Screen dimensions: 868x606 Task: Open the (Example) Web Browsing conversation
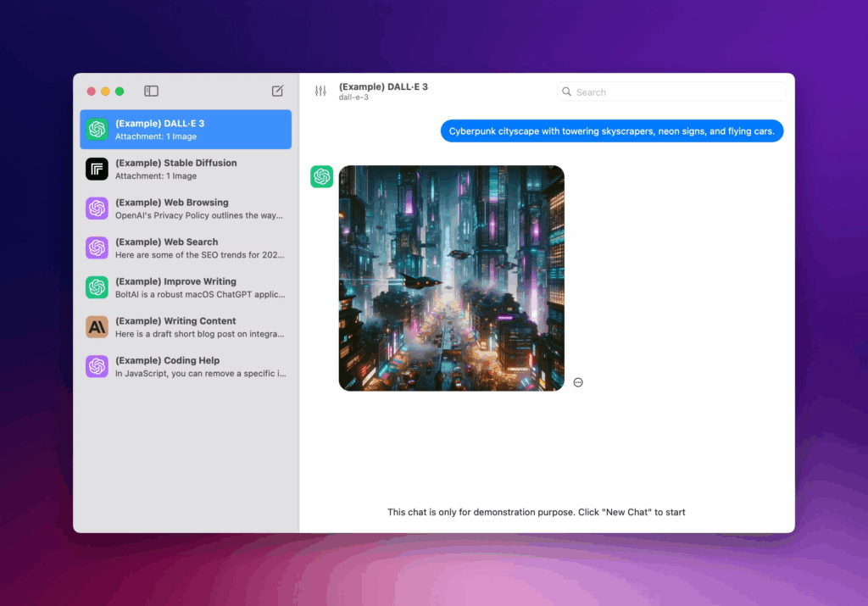click(186, 208)
